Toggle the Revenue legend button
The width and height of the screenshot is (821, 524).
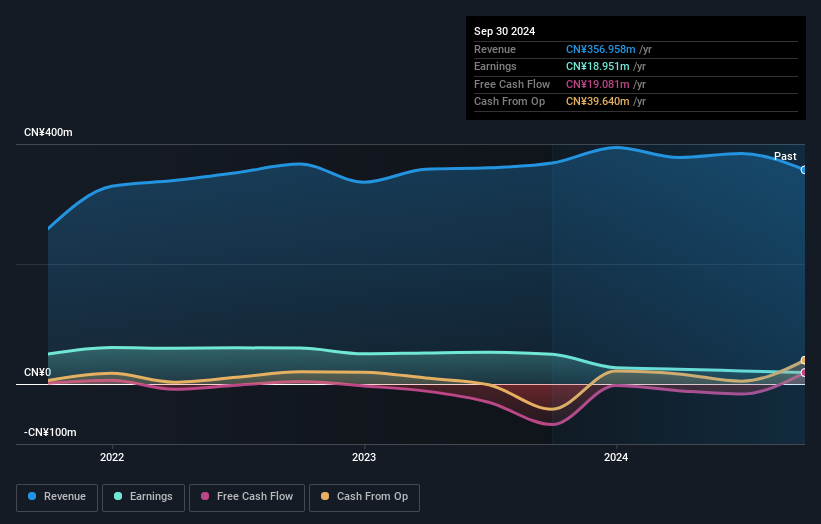coord(57,497)
